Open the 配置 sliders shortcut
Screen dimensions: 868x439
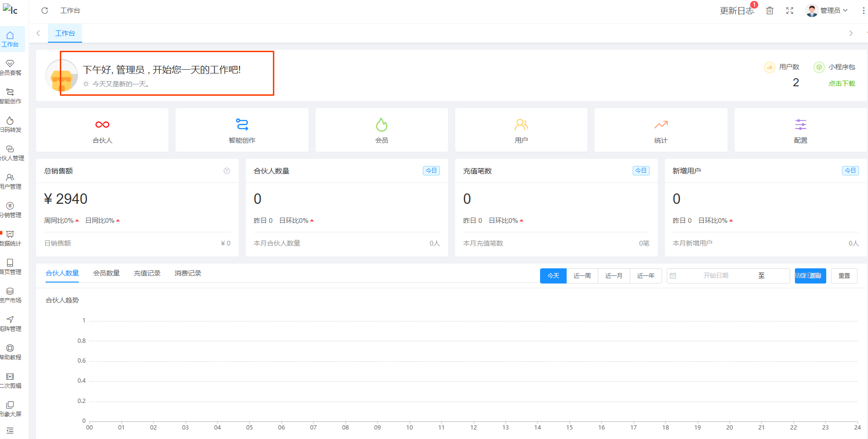801,130
